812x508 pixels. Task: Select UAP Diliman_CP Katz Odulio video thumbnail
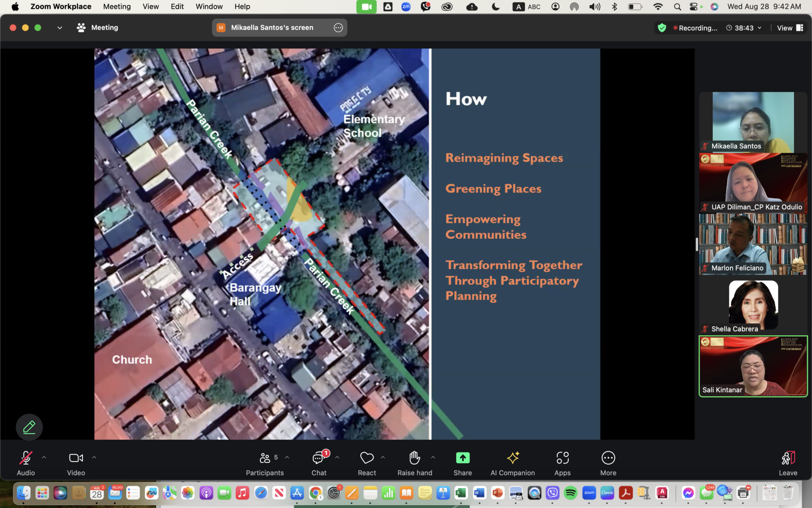coord(753,182)
